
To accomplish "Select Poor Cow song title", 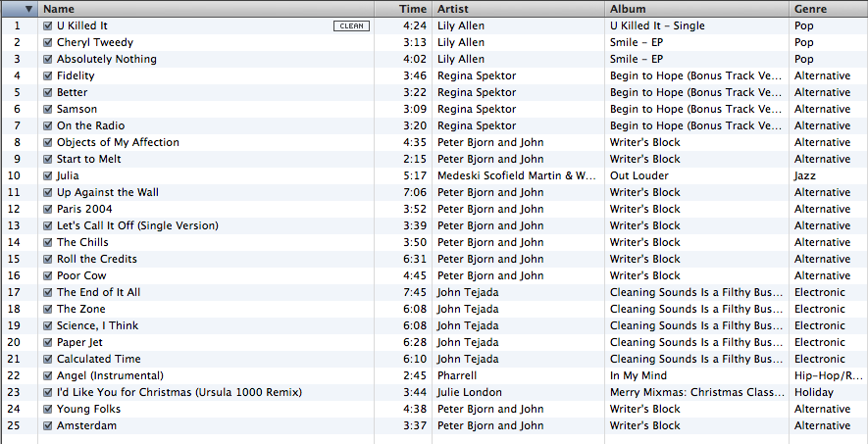I will click(81, 275).
